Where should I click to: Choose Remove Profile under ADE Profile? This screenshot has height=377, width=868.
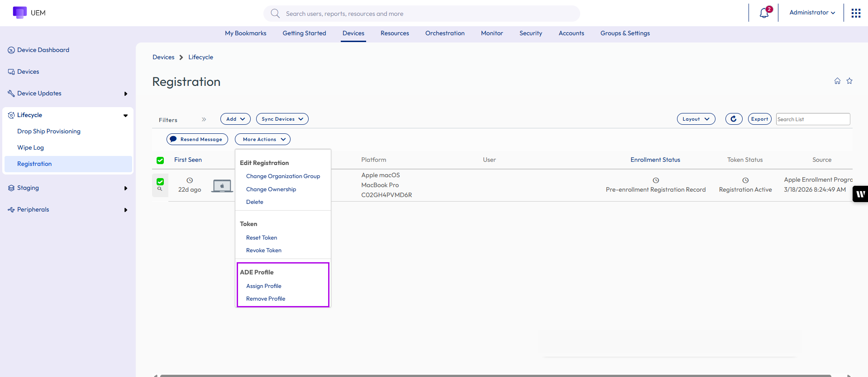tap(266, 299)
